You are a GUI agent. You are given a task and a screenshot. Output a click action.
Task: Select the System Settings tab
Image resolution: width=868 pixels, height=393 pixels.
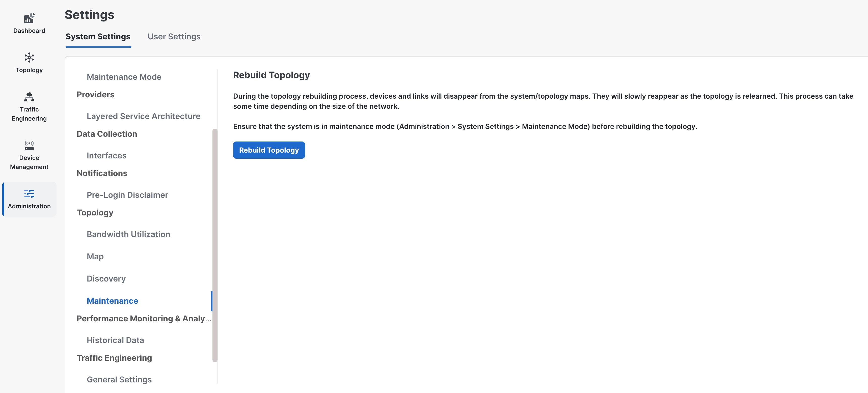pos(98,36)
